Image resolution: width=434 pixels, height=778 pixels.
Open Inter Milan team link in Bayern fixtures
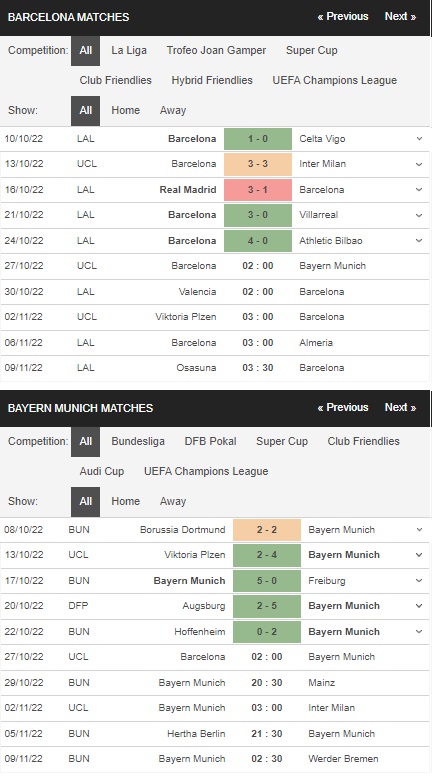331,708
